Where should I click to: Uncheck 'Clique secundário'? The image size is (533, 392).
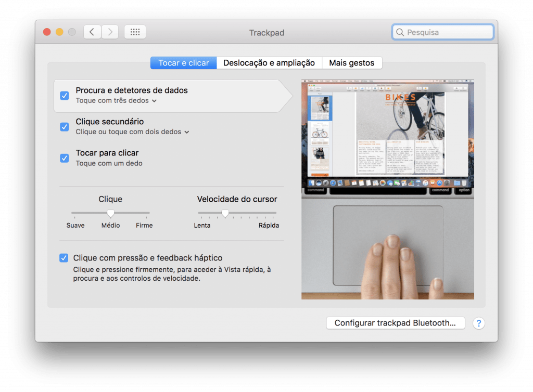[64, 126]
